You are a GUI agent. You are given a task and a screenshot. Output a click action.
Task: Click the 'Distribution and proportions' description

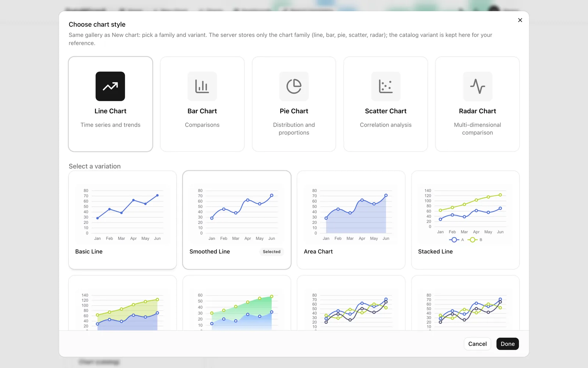294,129
